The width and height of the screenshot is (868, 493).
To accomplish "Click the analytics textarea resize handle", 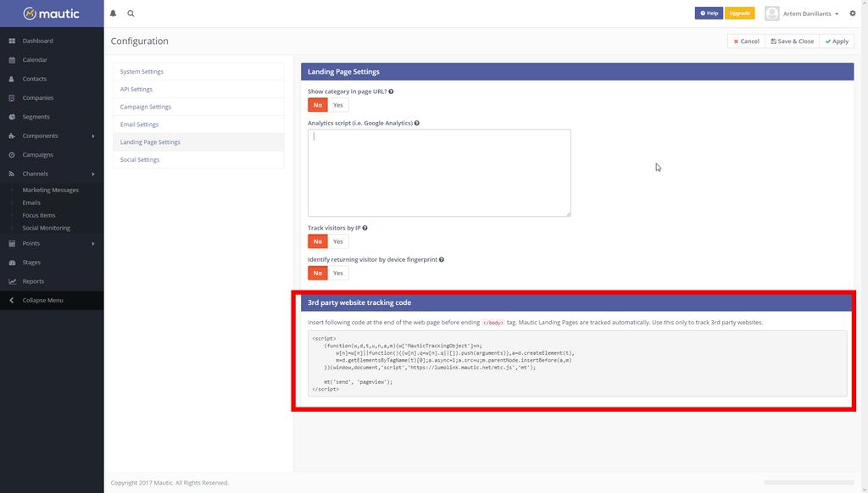I will point(568,213).
